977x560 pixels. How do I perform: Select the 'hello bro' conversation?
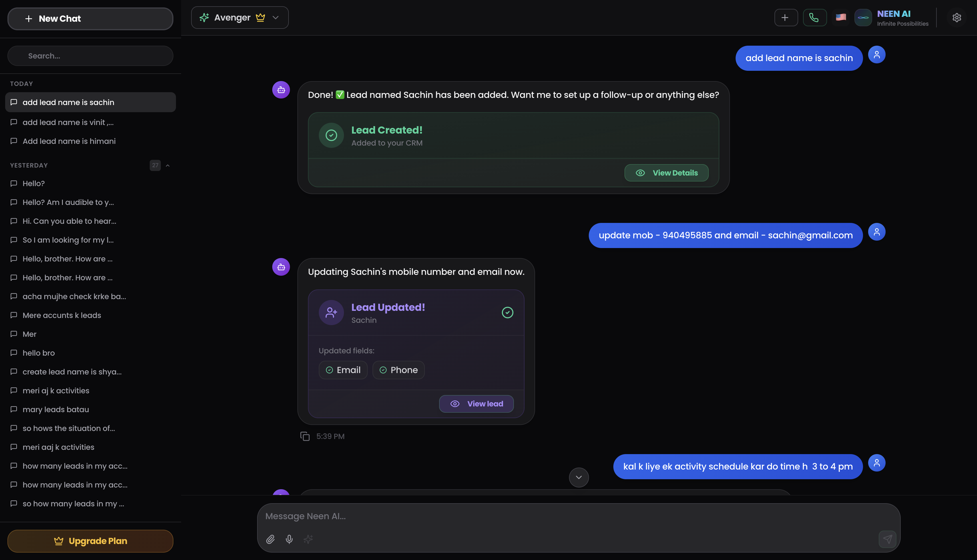(x=39, y=353)
